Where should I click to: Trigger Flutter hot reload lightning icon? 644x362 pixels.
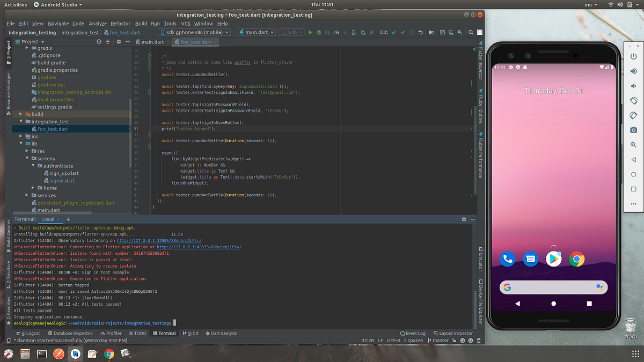345,32
